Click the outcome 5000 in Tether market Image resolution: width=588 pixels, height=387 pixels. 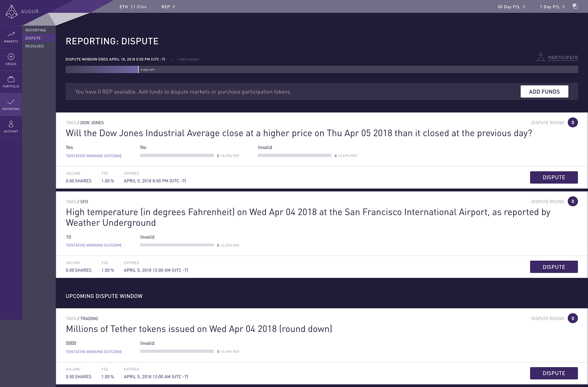[x=71, y=343]
